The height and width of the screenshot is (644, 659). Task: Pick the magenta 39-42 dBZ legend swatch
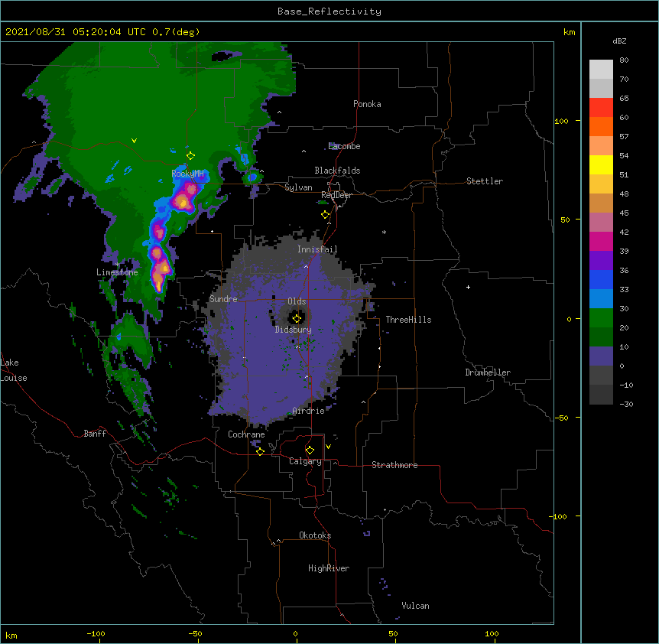(x=601, y=241)
